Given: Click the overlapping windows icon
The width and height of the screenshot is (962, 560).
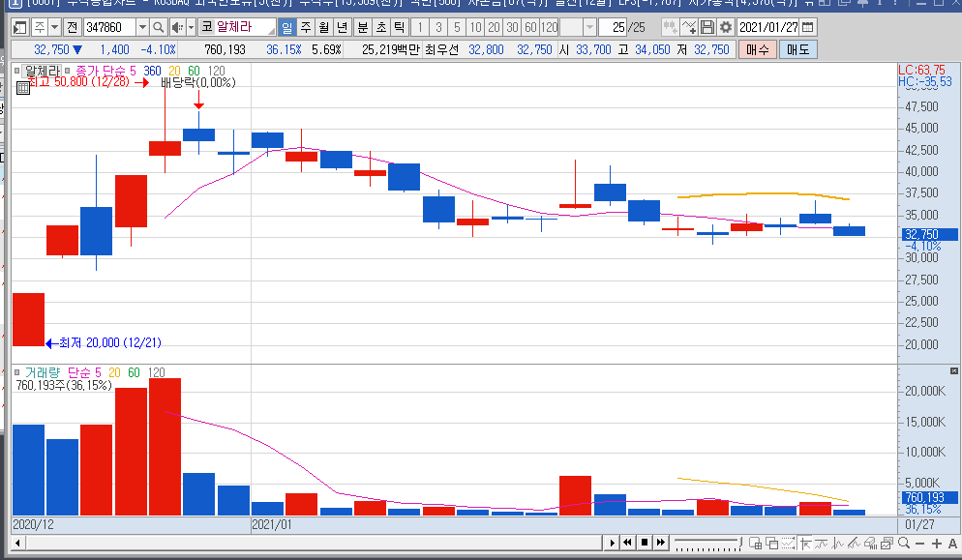Looking at the screenshot, I should pyautogui.click(x=771, y=543).
